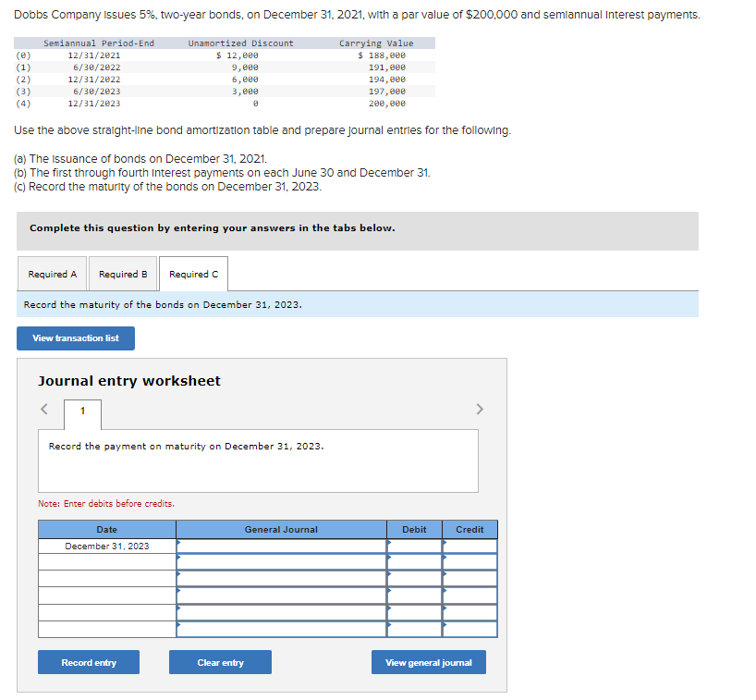Select the Required C tab

pos(193,273)
